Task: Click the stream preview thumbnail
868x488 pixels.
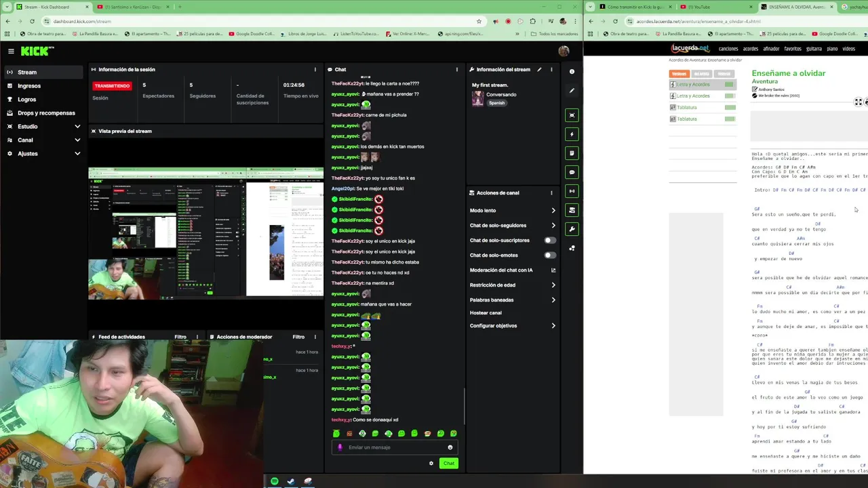Action: coord(206,232)
